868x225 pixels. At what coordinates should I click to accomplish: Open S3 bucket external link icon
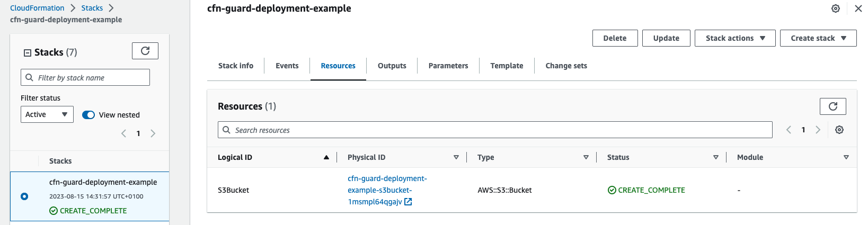click(x=408, y=202)
